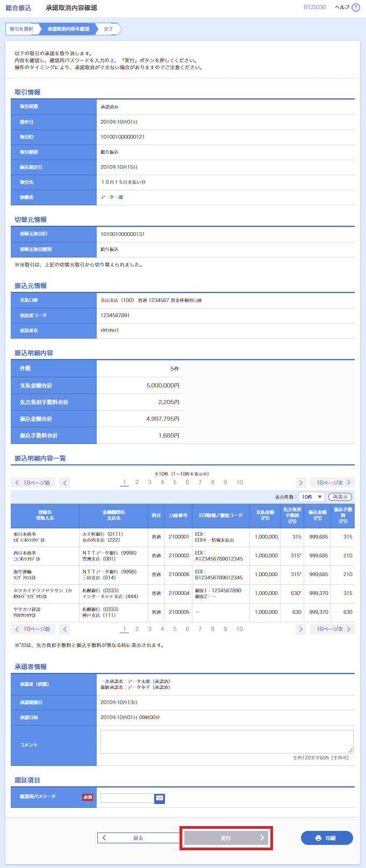
Task: Go to previous page using arrow above table
Action: pyautogui.click(x=64, y=483)
